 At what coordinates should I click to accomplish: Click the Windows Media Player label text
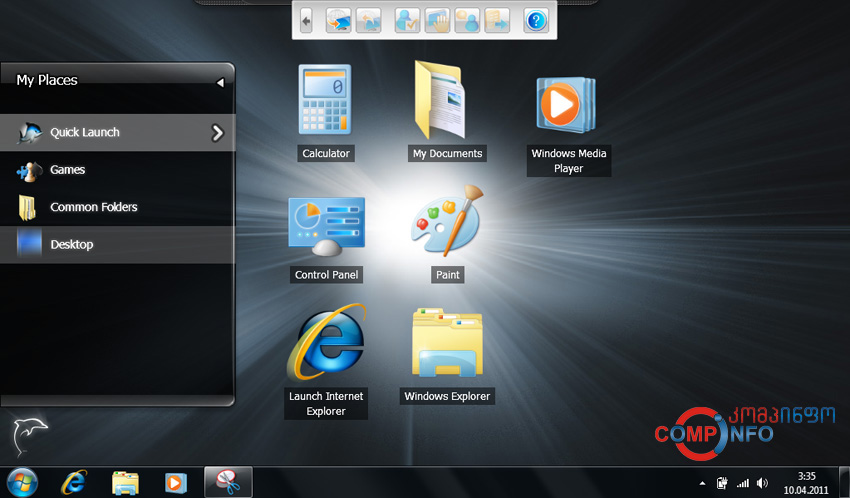569,160
